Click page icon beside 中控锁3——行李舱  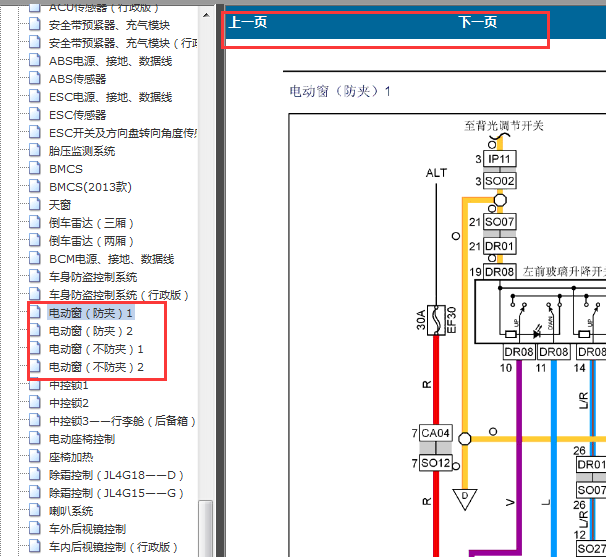pyautogui.click(x=35, y=420)
